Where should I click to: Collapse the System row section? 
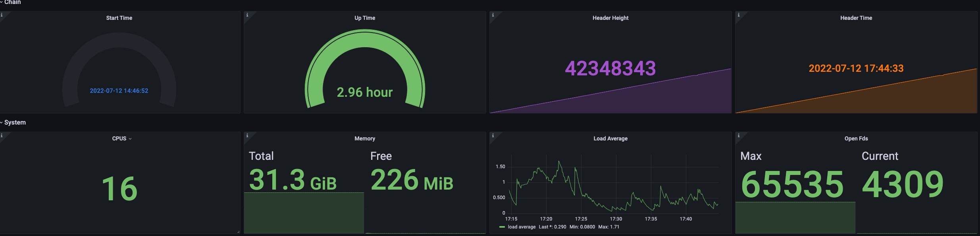(x=13, y=123)
